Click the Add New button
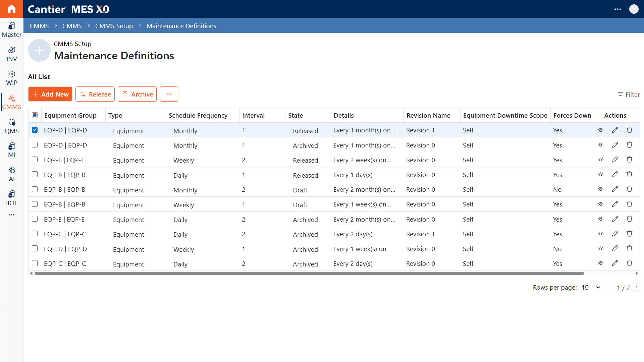Image resolution: width=644 pixels, height=362 pixels. tap(50, 94)
